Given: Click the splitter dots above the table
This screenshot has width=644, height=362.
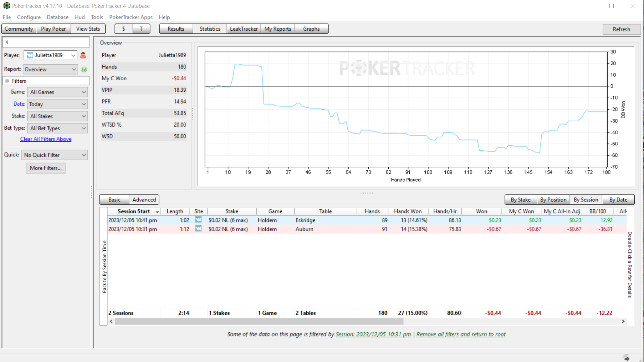Looking at the screenshot, I should [x=366, y=193].
